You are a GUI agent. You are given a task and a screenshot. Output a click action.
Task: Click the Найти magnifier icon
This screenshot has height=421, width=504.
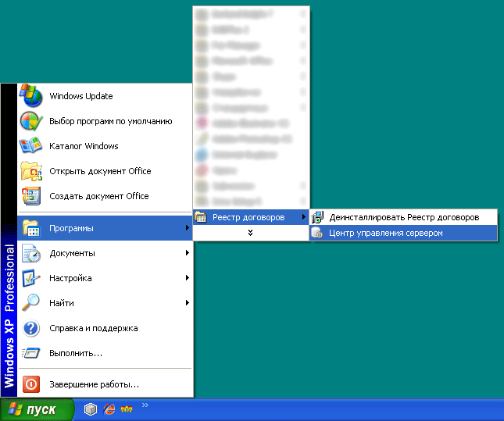click(x=30, y=303)
